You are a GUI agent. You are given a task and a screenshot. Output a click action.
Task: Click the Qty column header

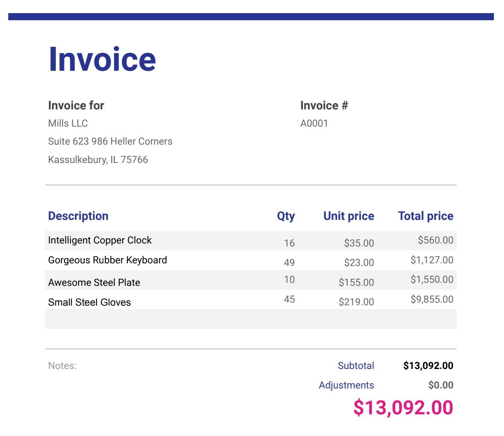286,216
